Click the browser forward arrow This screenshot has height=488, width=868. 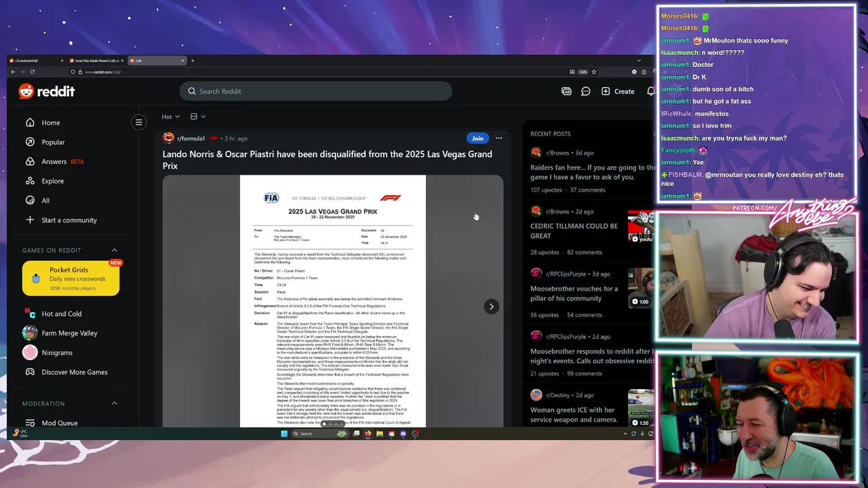click(22, 72)
